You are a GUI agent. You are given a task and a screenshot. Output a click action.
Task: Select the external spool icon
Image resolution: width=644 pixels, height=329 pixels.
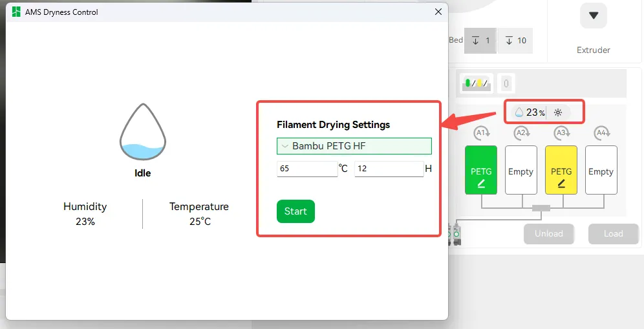pos(506,83)
